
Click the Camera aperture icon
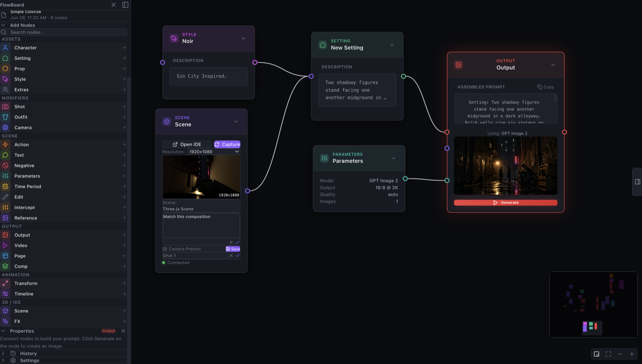pyautogui.click(x=5, y=127)
